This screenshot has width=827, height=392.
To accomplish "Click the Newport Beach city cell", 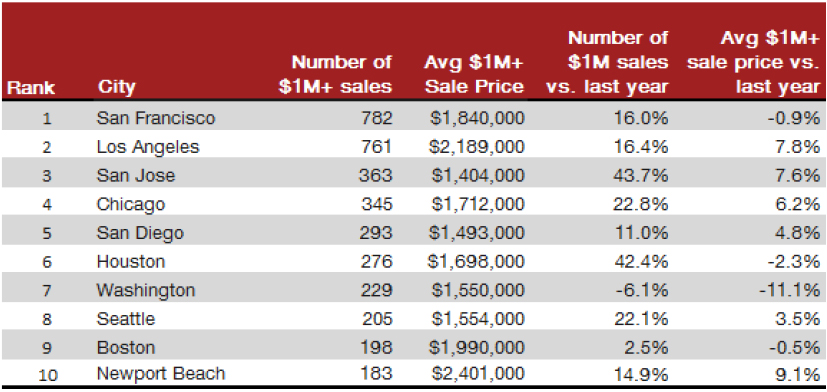I will (161, 374).
